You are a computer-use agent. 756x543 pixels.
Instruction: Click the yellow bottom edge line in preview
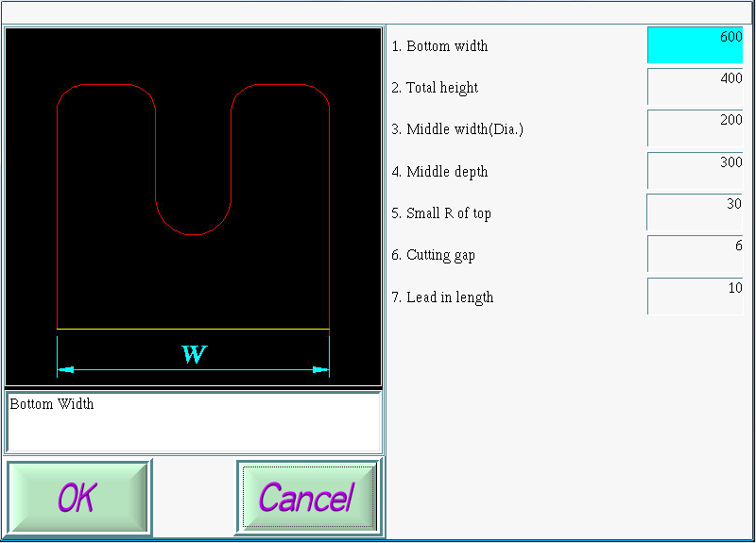(194, 330)
